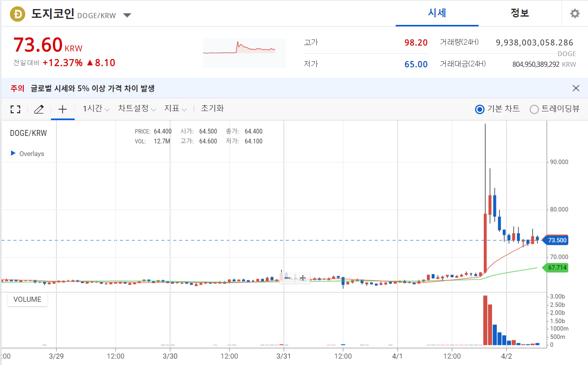
Task: Open the 지표 indicators dropdown
Action: point(175,109)
